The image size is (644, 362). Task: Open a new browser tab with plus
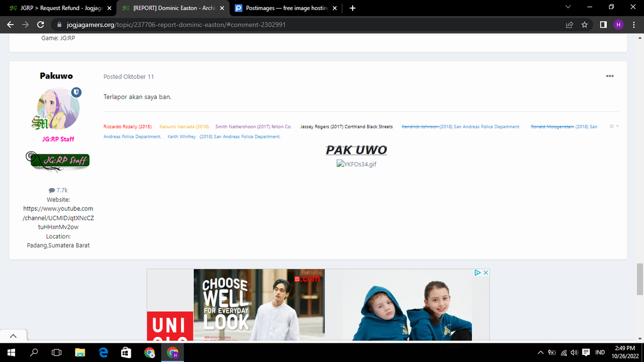[x=352, y=8]
